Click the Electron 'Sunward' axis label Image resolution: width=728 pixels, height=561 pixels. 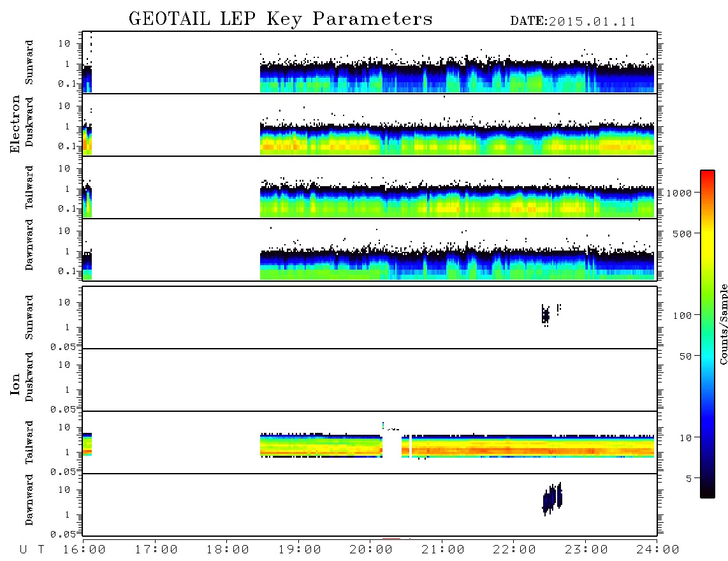pos(29,62)
